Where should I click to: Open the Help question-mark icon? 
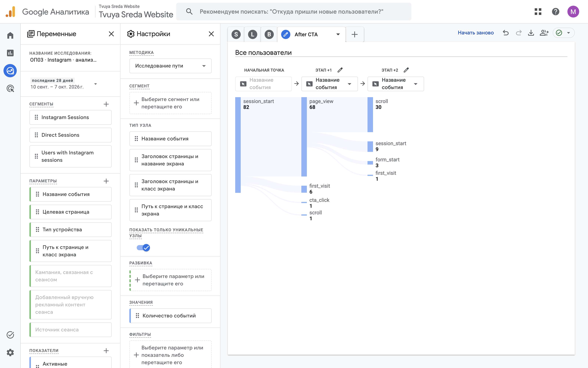pyautogui.click(x=555, y=12)
